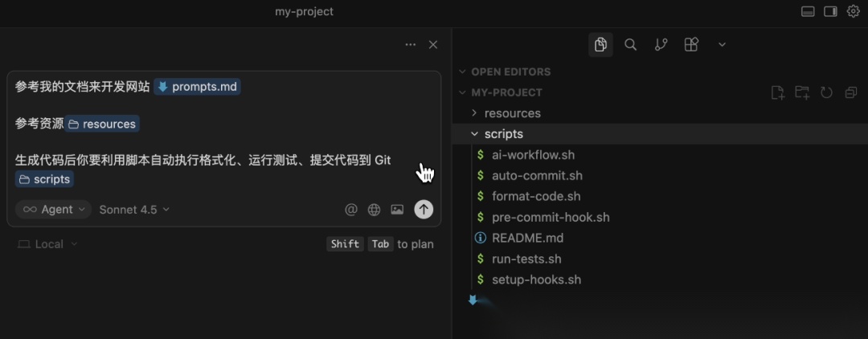Viewport: 868px width, 339px height.
Task: Refresh the explorer file tree
Action: [x=826, y=92]
